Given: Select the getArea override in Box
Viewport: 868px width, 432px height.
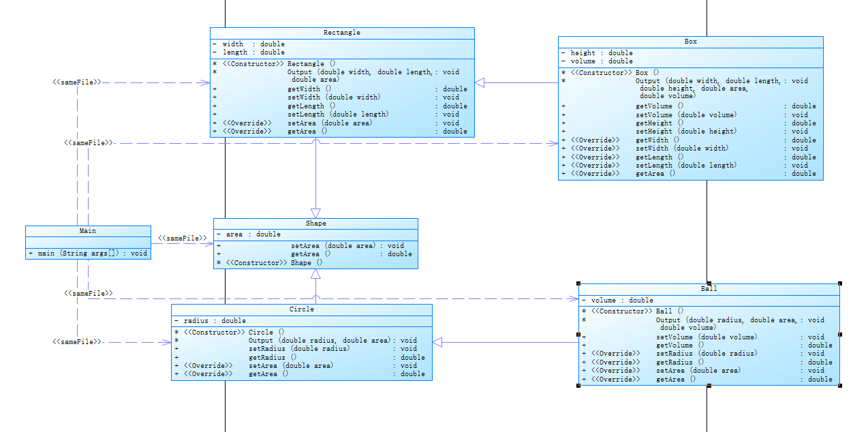Looking at the screenshot, I should (x=688, y=174).
